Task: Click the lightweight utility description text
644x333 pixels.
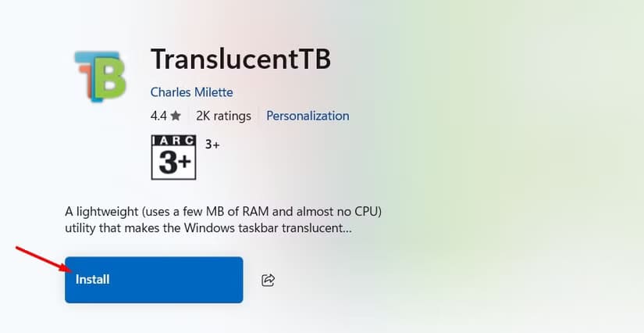Action: [223, 220]
